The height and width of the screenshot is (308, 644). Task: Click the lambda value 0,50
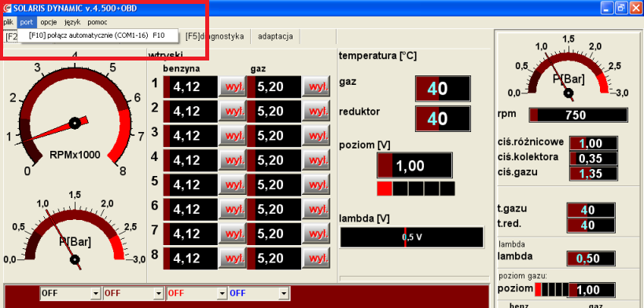click(x=591, y=258)
